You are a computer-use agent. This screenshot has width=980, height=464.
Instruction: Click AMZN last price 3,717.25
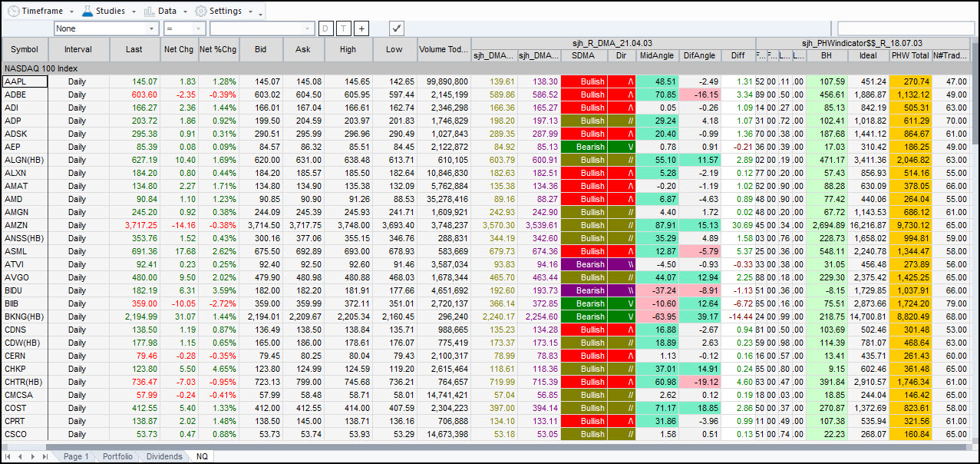134,225
